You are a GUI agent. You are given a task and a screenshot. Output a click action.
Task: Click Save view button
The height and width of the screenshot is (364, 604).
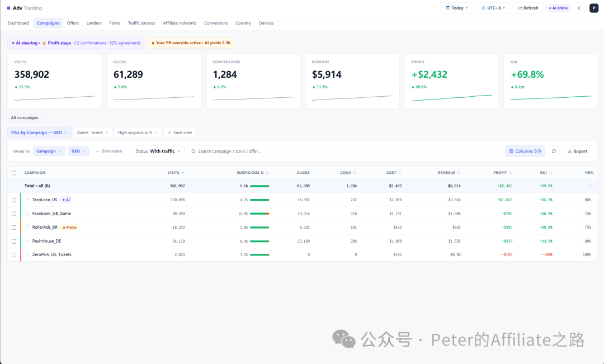click(x=180, y=133)
